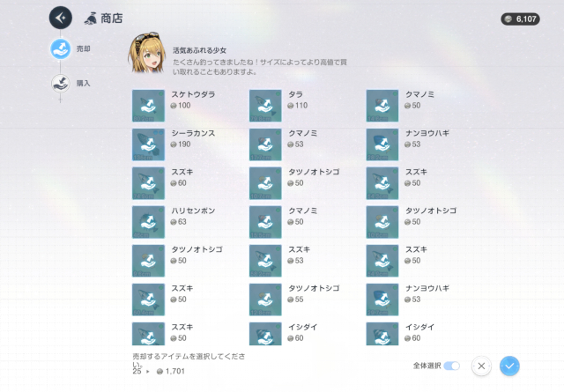Switch to the 購入 (buy) tab
This screenshot has height=392, width=564.
[60, 83]
